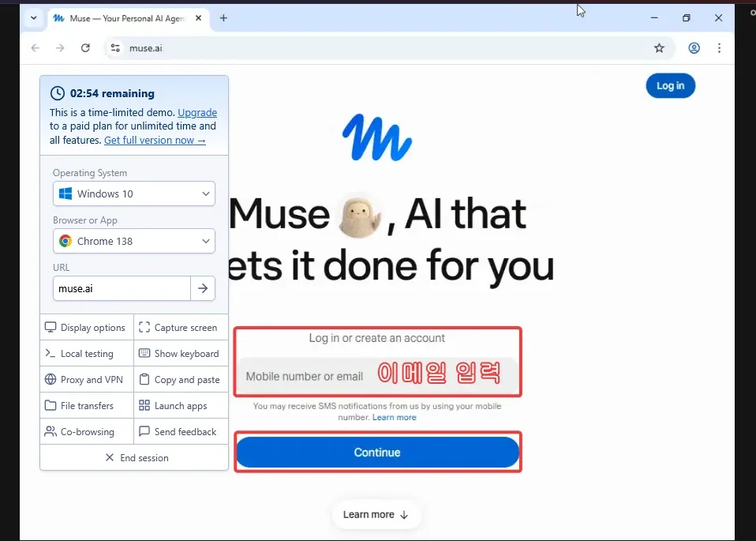Click the Muse mascot image in headline

click(359, 216)
